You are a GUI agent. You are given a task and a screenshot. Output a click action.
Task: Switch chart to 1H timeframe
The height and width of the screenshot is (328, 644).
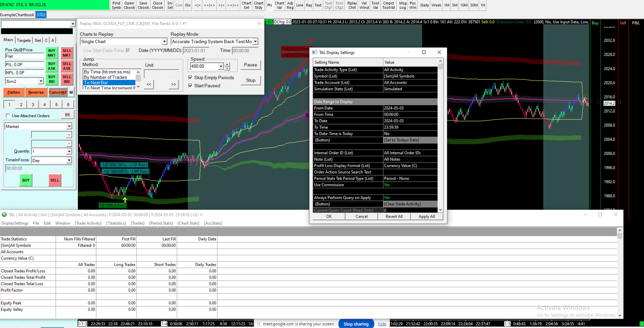483,5
